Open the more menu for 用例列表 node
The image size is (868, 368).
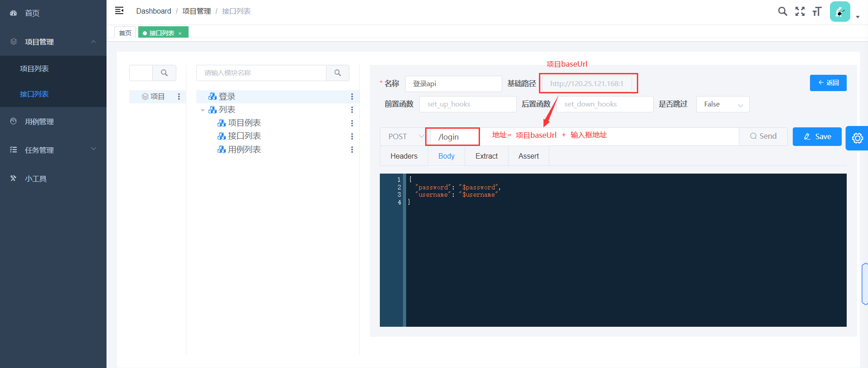pos(352,150)
